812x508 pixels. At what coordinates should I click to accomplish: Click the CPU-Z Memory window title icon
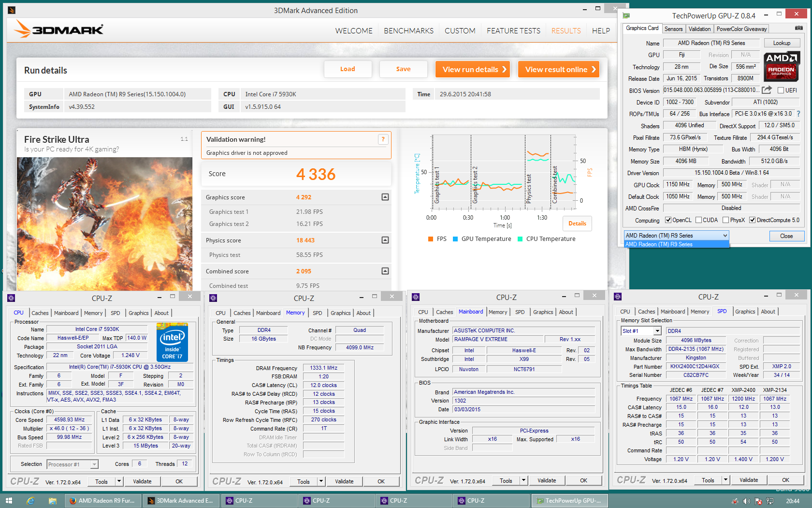tap(213, 298)
